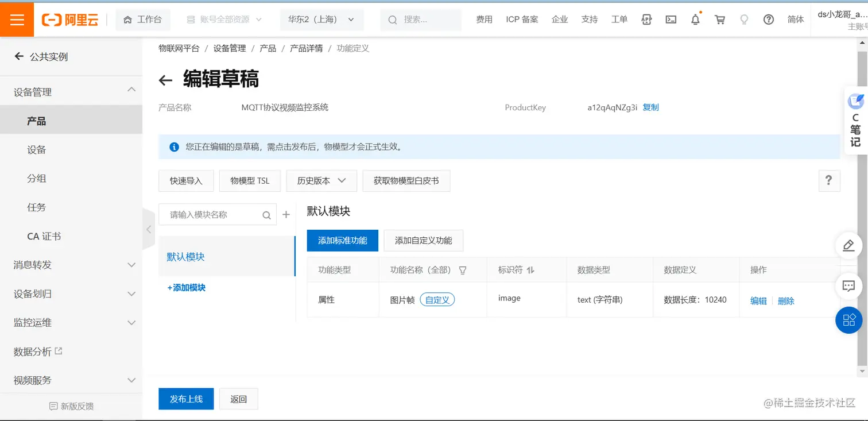The width and height of the screenshot is (868, 421).
Task: Open the 工单 menu
Action: [619, 20]
